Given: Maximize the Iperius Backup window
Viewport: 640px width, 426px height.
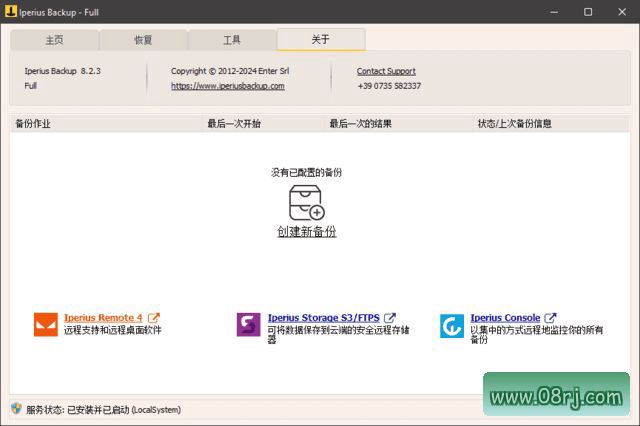Looking at the screenshot, I should tap(588, 12).
